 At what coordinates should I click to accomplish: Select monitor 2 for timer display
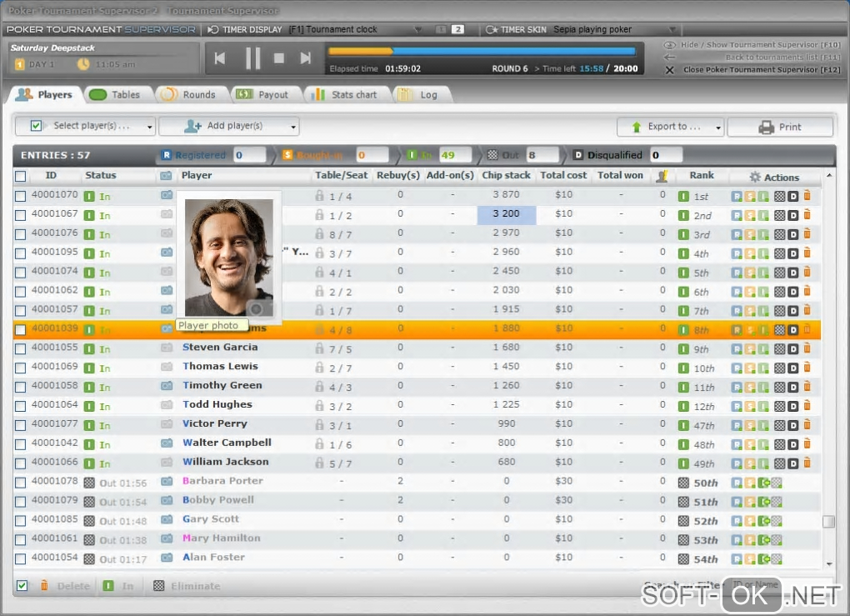click(x=458, y=29)
